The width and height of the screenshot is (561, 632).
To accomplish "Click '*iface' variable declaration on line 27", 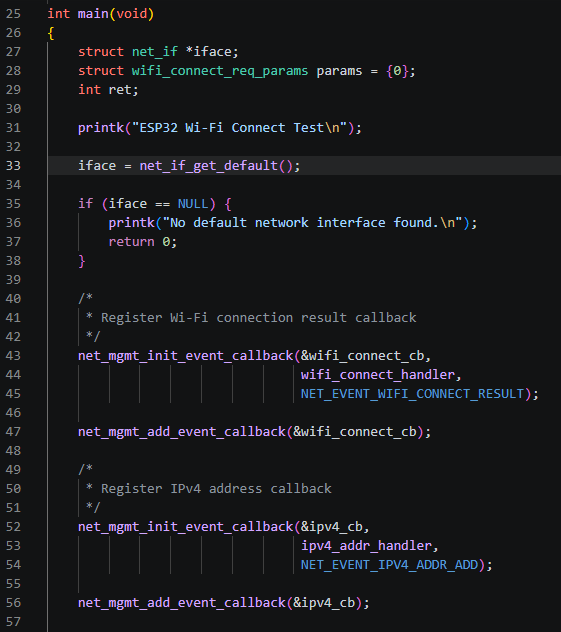I will (208, 52).
